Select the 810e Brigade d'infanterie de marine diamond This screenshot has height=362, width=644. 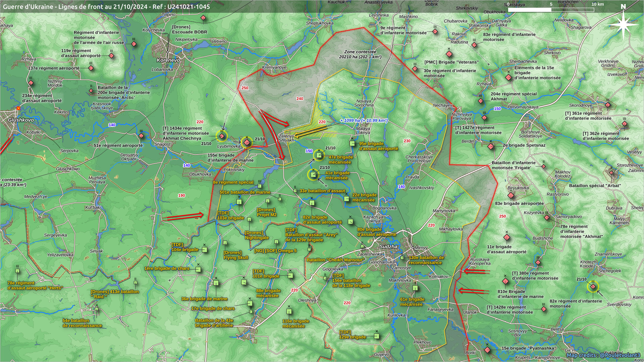(505, 281)
